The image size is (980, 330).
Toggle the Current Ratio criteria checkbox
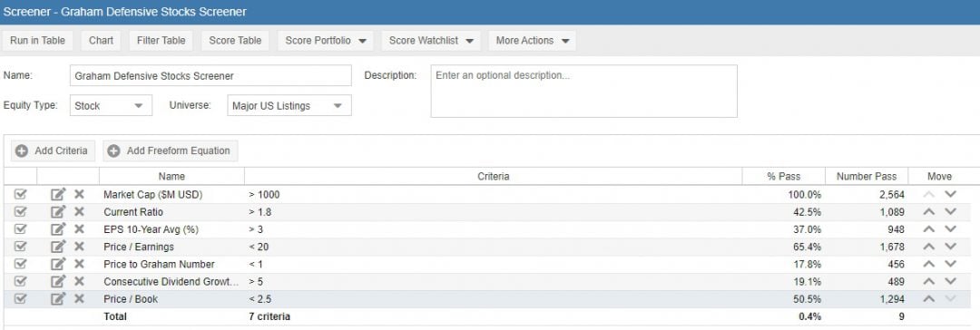[x=20, y=212]
